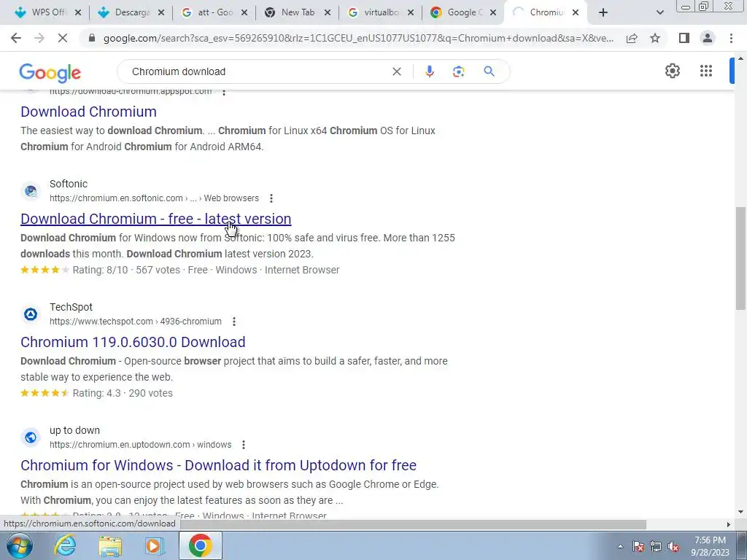Click the scroll right arrow
747x560 pixels.
[x=728, y=524]
